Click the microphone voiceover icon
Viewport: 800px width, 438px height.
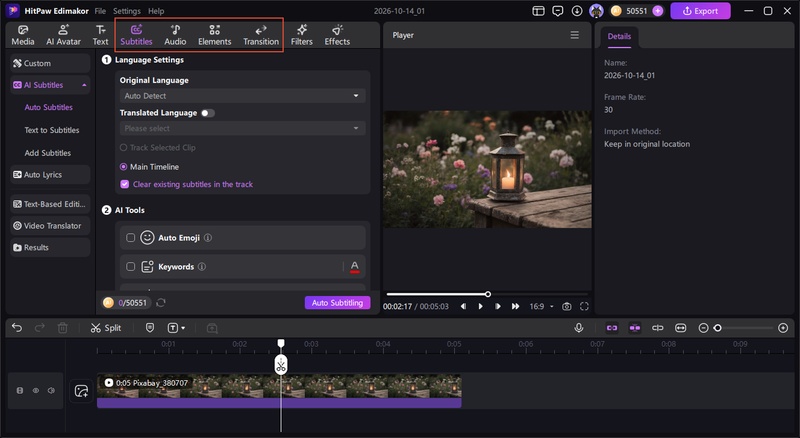click(x=579, y=328)
